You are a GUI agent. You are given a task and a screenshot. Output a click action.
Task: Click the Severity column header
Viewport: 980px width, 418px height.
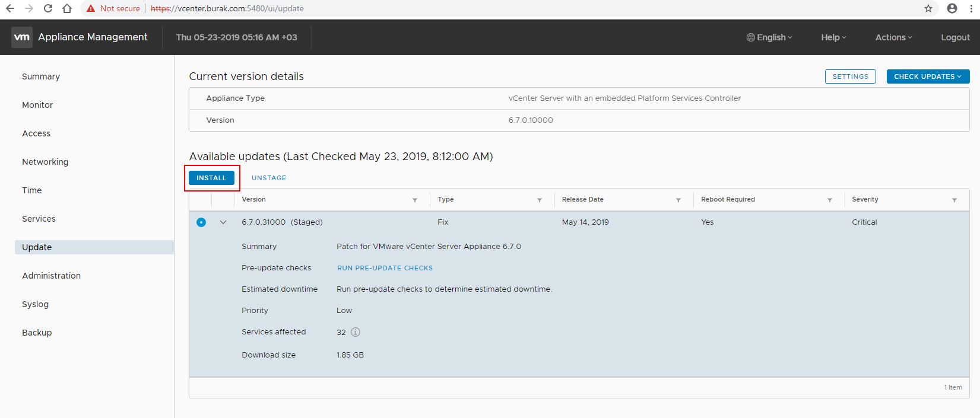pyautogui.click(x=865, y=199)
